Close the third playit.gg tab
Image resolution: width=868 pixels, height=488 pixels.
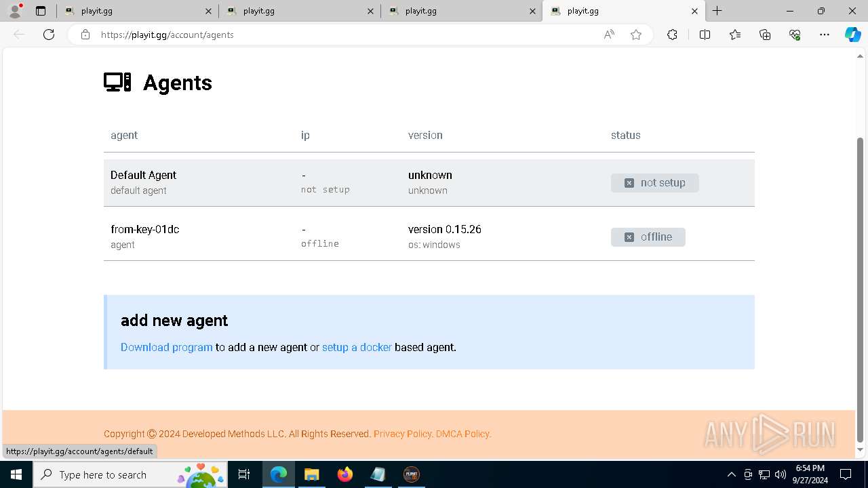[532, 11]
